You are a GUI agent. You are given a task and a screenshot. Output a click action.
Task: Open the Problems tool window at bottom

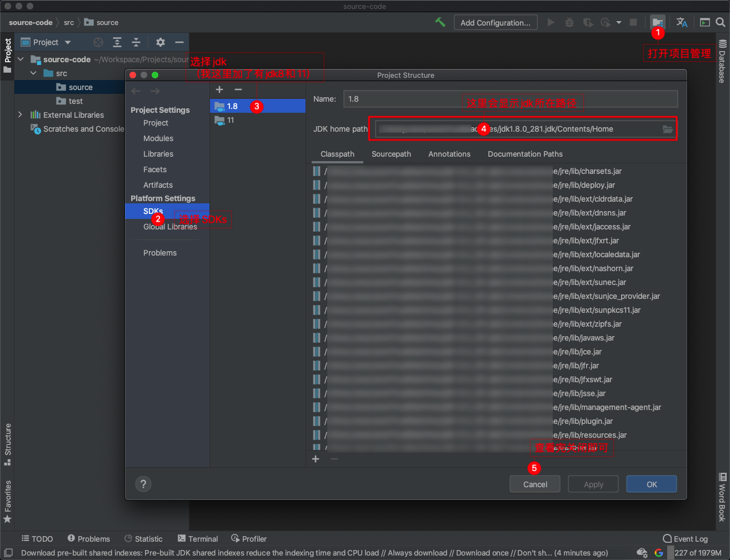click(x=89, y=539)
